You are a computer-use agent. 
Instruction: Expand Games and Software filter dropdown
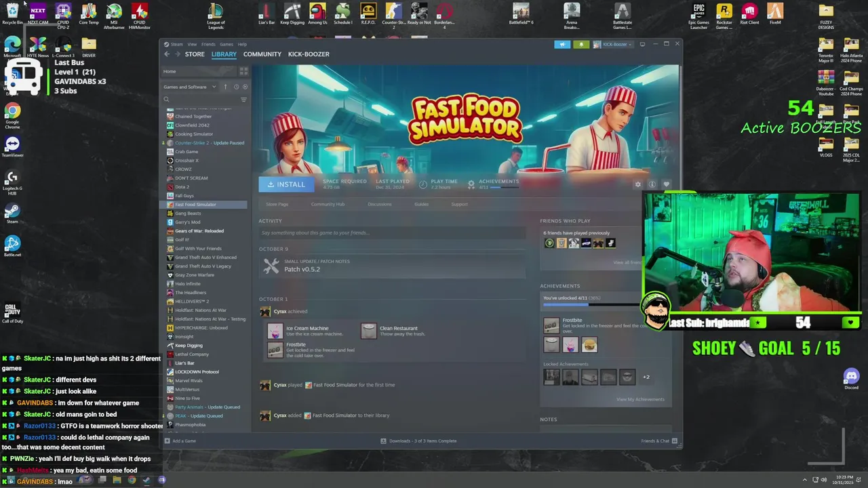(190, 87)
